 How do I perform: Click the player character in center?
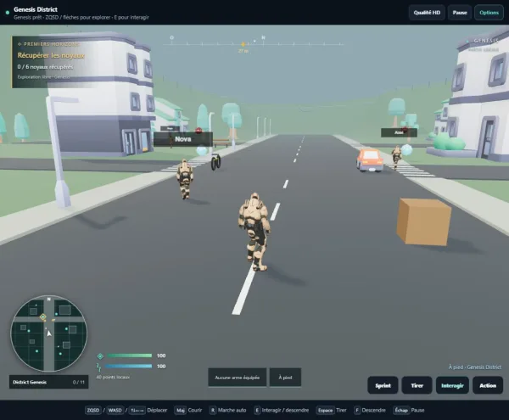[255, 232]
